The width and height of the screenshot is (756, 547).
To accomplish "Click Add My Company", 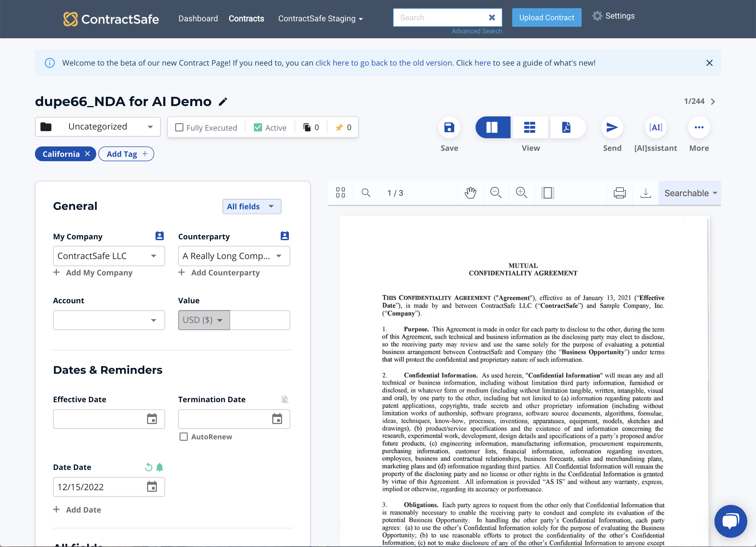I will [x=93, y=272].
